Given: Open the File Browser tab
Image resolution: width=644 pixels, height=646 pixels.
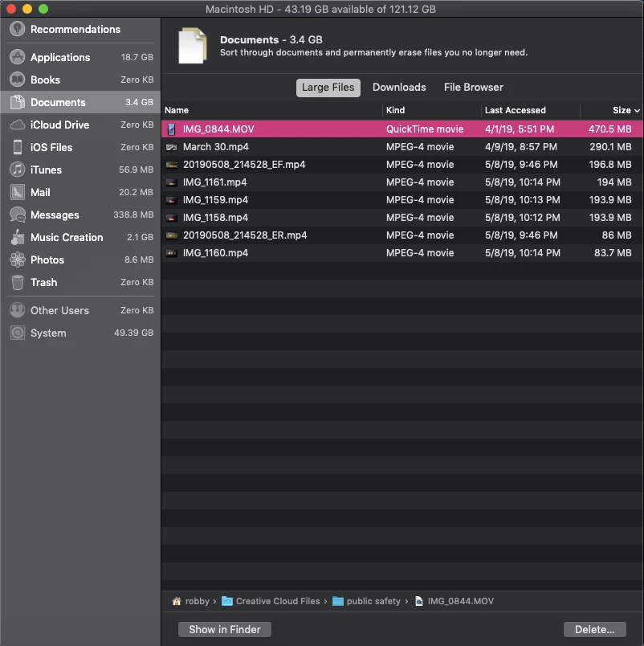Looking at the screenshot, I should (x=474, y=88).
